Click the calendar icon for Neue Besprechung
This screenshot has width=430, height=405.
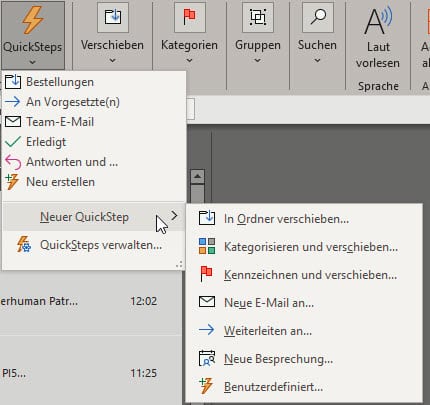pyautogui.click(x=207, y=359)
